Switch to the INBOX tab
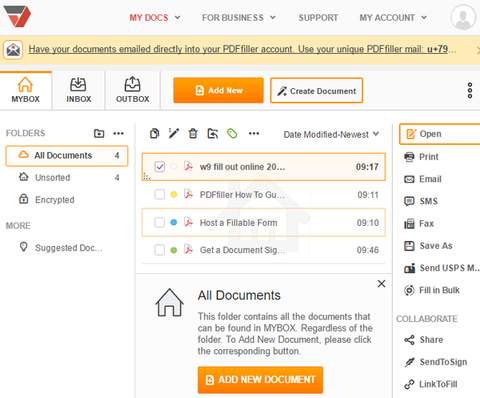 pyautogui.click(x=79, y=90)
